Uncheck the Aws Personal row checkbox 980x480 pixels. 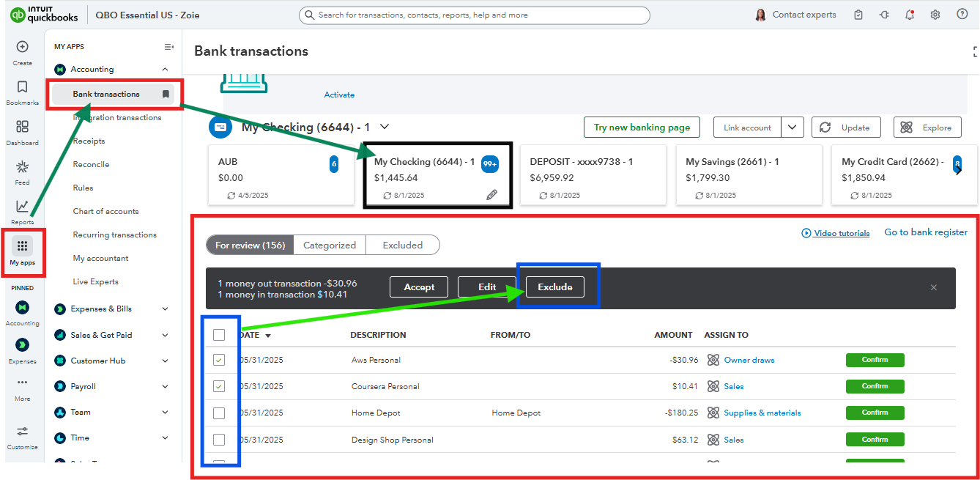pos(219,360)
